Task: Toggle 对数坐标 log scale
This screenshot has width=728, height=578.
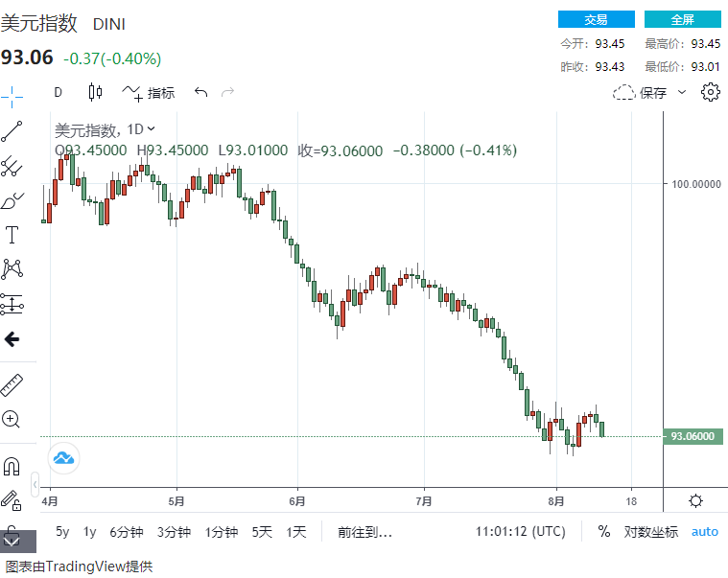Action: click(651, 532)
